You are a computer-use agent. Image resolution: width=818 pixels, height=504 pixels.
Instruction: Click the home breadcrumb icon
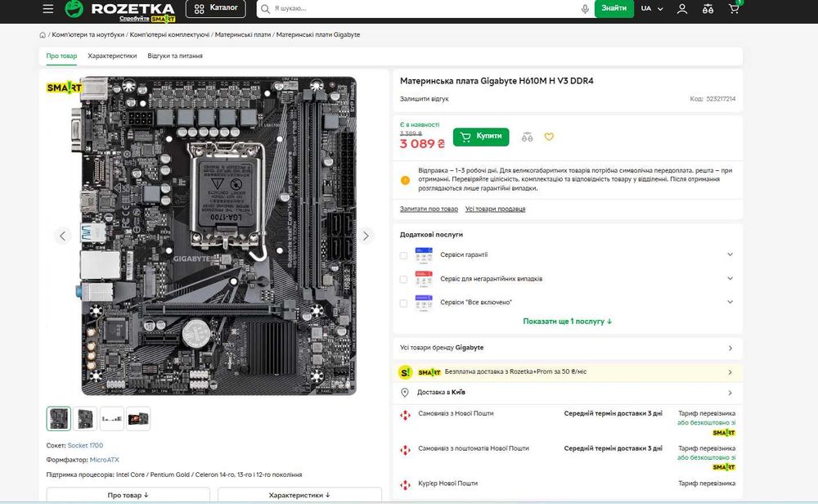point(43,35)
